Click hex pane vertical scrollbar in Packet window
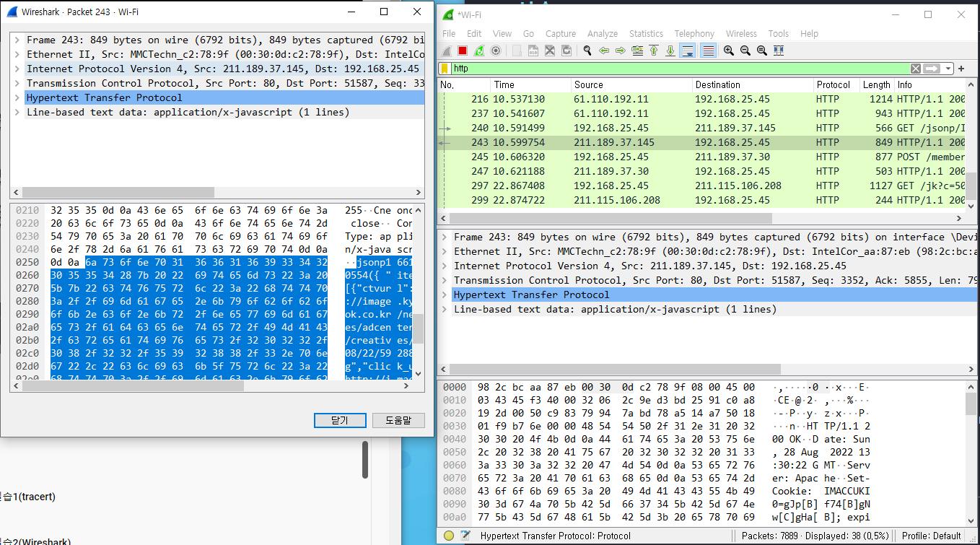 pos(418,328)
